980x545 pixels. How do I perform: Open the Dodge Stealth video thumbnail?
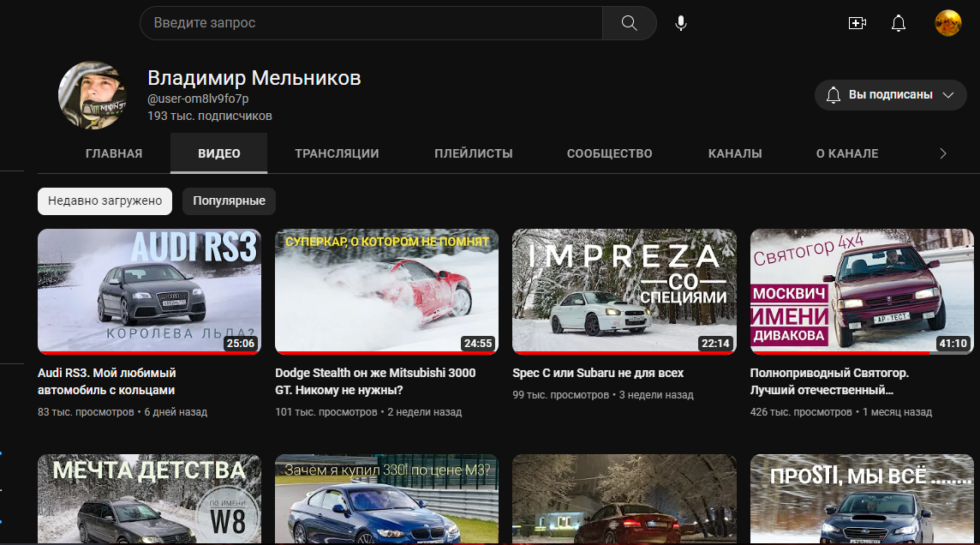click(x=387, y=291)
